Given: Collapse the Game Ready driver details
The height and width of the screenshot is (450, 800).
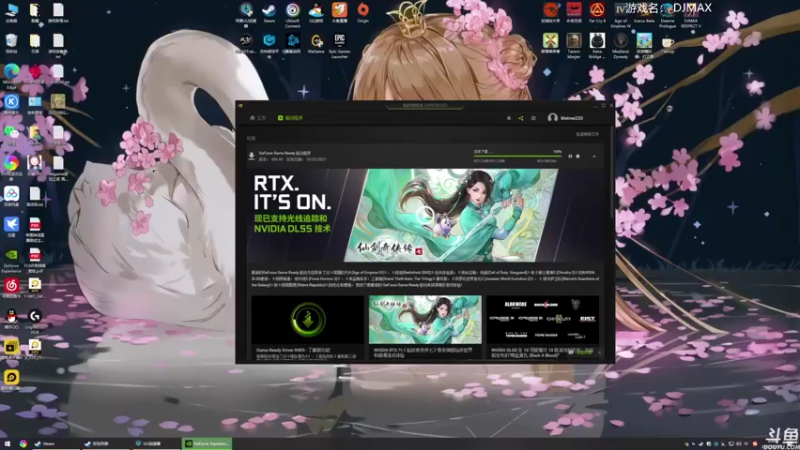Looking at the screenshot, I should pyautogui.click(x=594, y=156).
